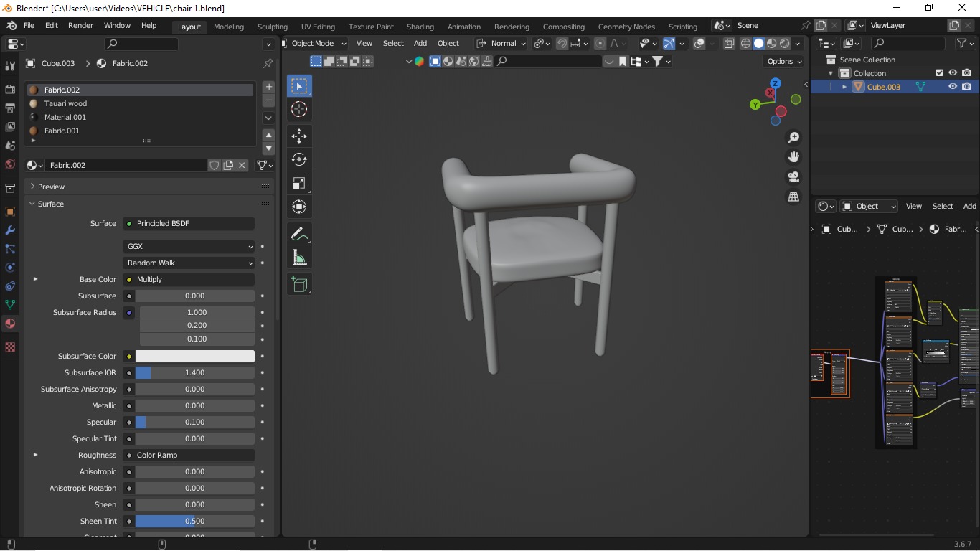Choose the Rotate tool
This screenshot has height=551, width=980.
tap(299, 159)
